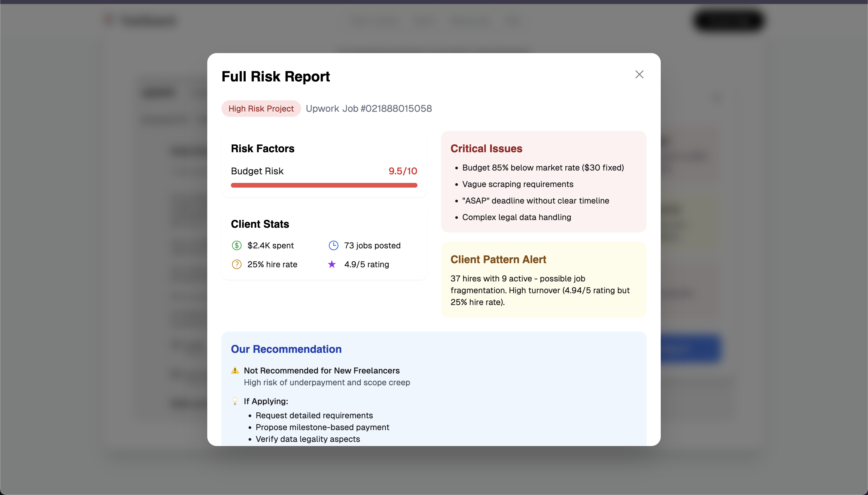868x495 pixels.
Task: Click the yellow warning triangle icon
Action: tap(235, 371)
